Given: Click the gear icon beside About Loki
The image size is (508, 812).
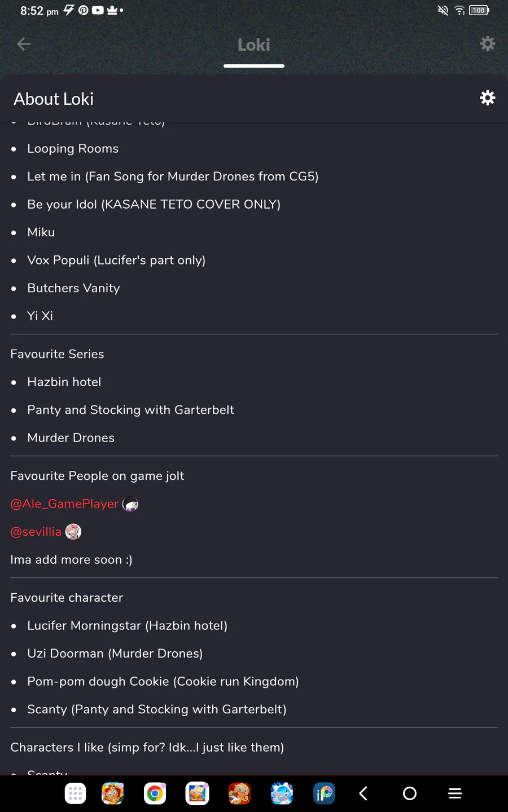Looking at the screenshot, I should click(487, 98).
